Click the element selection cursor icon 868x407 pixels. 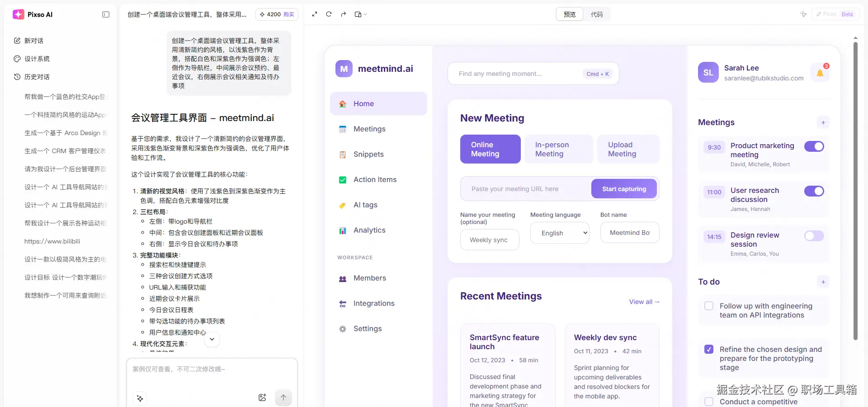point(803,14)
